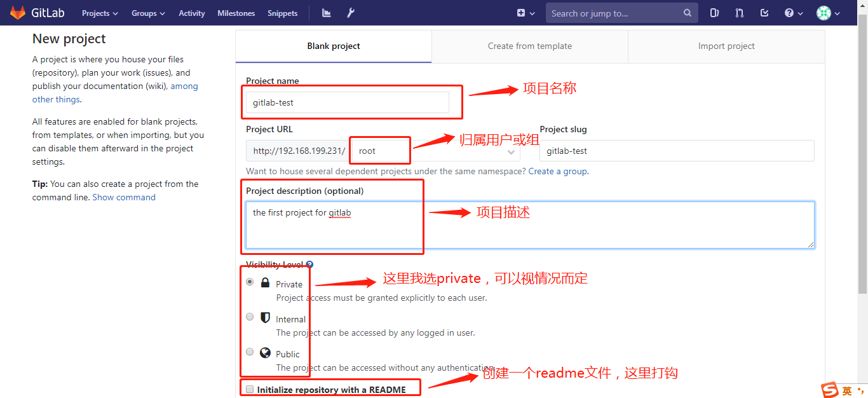Click the 'Project URL' label
868x398 pixels.
(269, 129)
